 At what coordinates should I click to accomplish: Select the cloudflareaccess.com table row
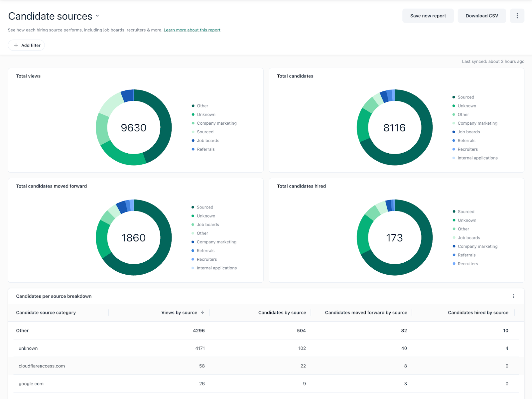coord(42,366)
